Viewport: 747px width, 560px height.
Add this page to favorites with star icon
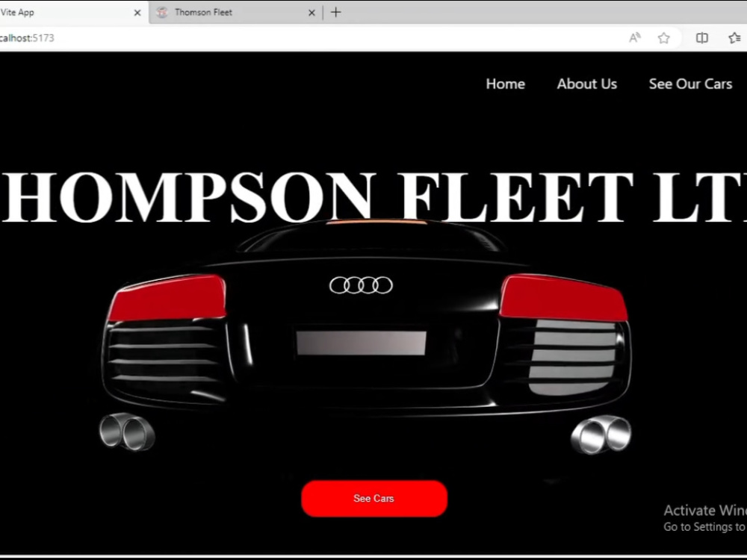(663, 38)
